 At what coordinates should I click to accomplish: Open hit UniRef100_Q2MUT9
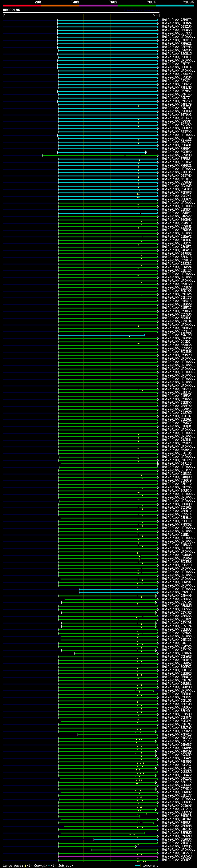[x=177, y=20]
